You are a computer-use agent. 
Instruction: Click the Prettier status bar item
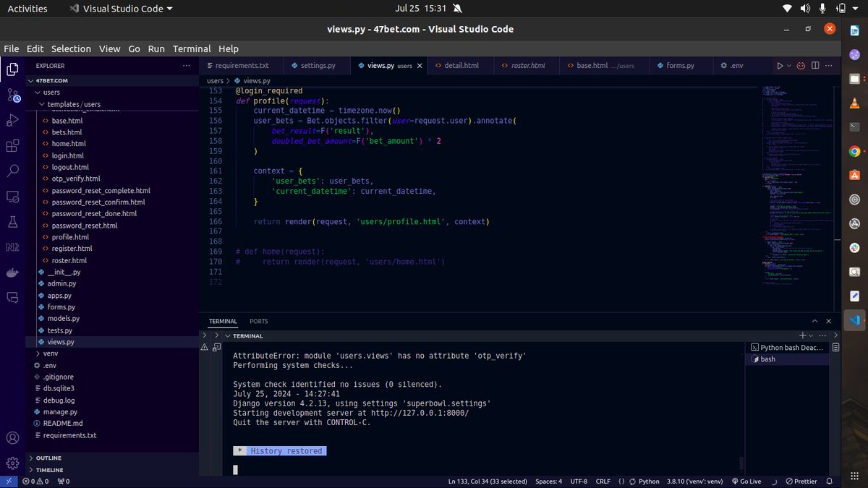coord(801,481)
